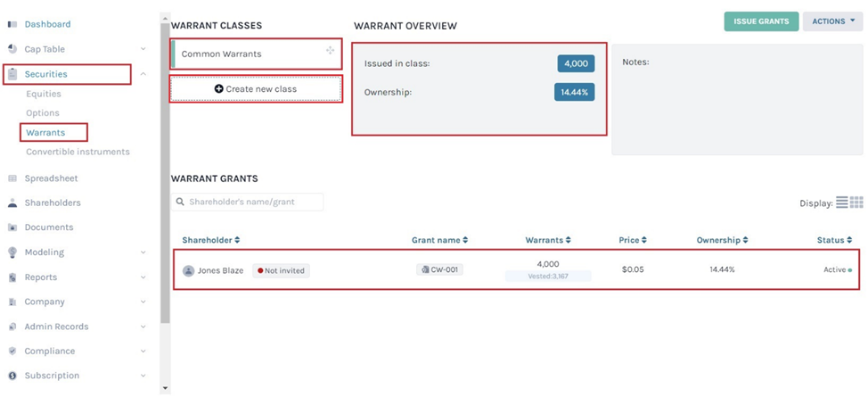Expand the Reports chevron
The height and width of the screenshot is (397, 868).
coord(143,277)
